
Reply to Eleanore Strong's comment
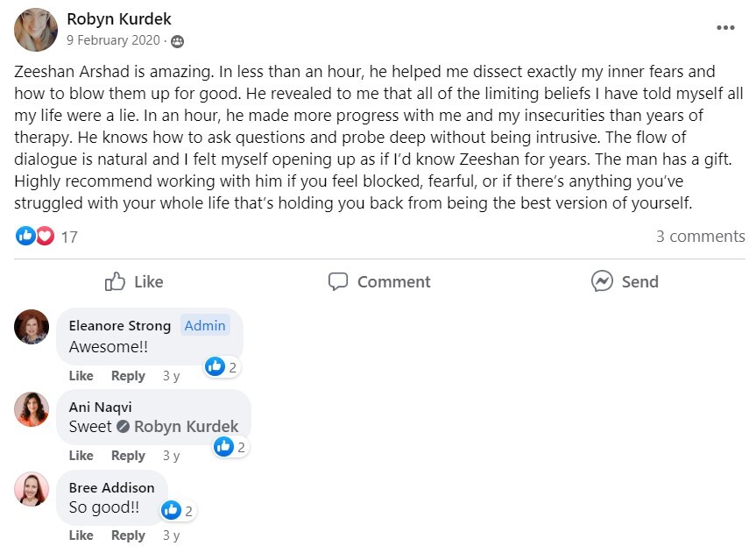click(x=128, y=376)
